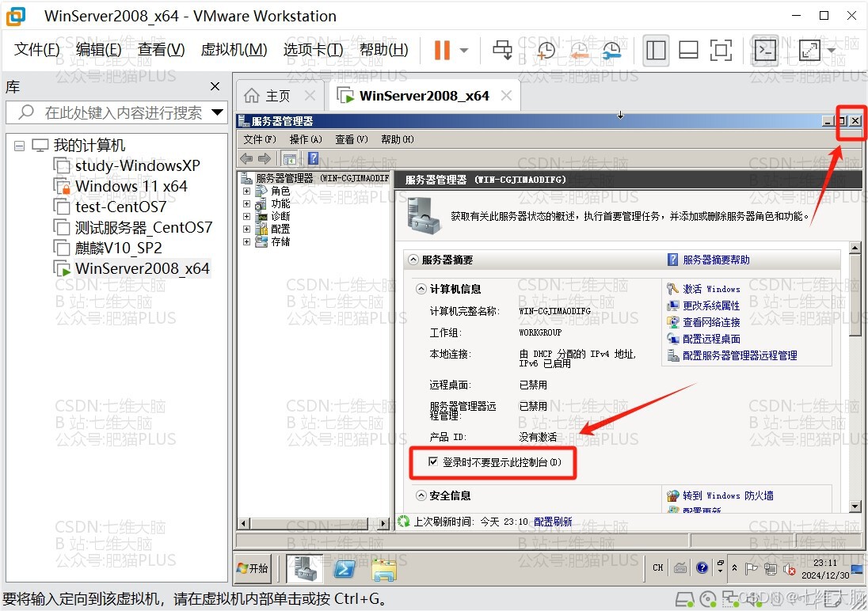868x611 pixels.
Task: Click the stretch guest display icon
Action: click(x=809, y=51)
